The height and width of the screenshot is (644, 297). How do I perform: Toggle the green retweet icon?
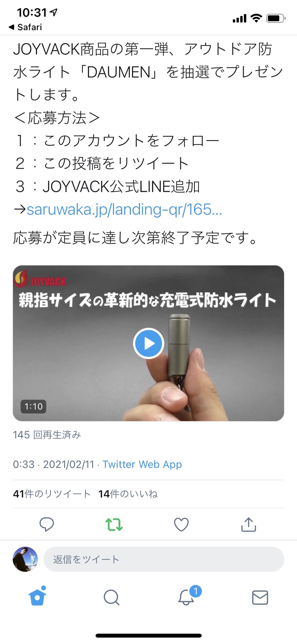[x=114, y=524]
